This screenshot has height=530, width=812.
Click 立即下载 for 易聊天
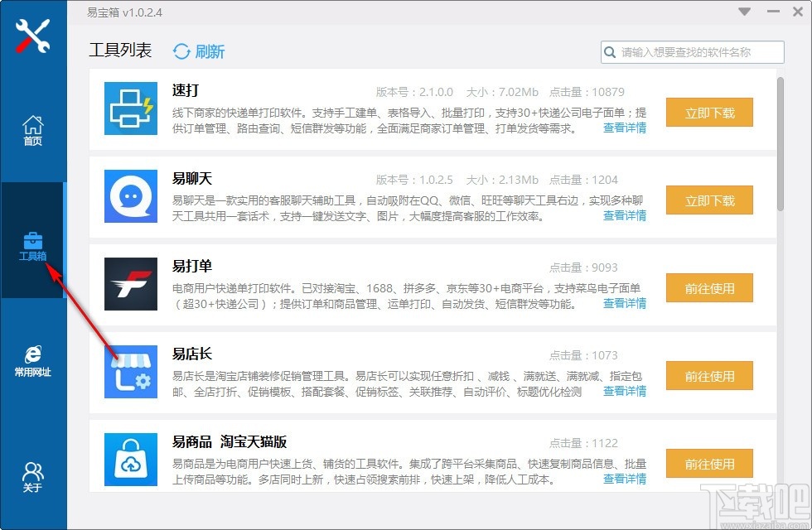pos(709,200)
